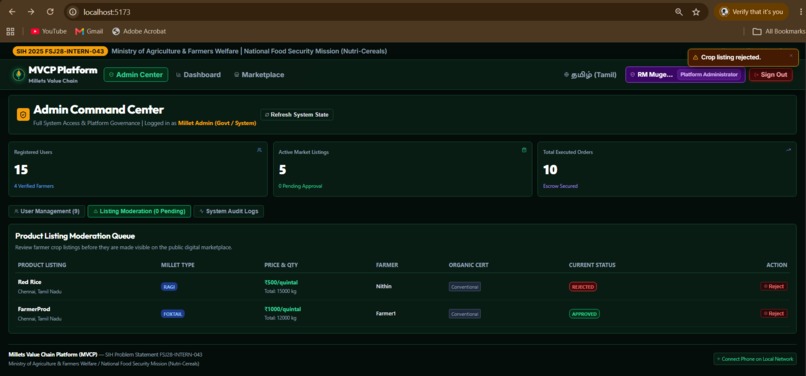Image resolution: width=806 pixels, height=376 pixels.
Task: Click the FarmerProd product listing
Action: (34, 309)
